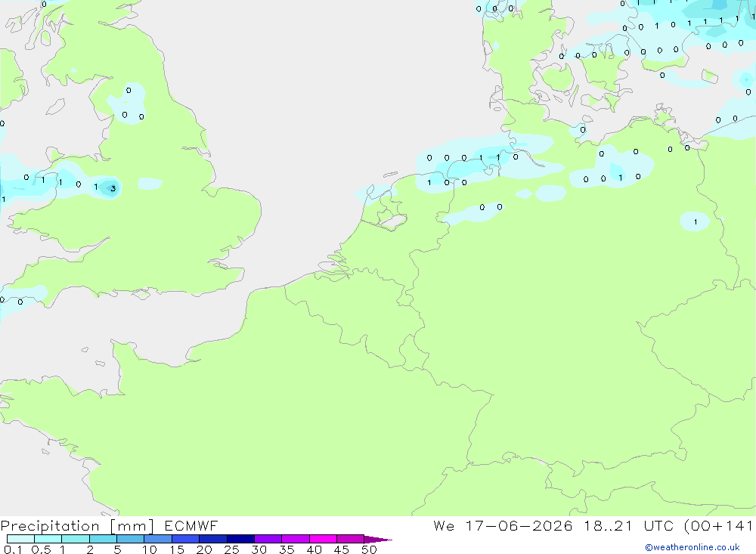Viewport: 756px width, 554px height.
Task: Choose the 35–40 mm purple swatch
Action: (x=295, y=539)
